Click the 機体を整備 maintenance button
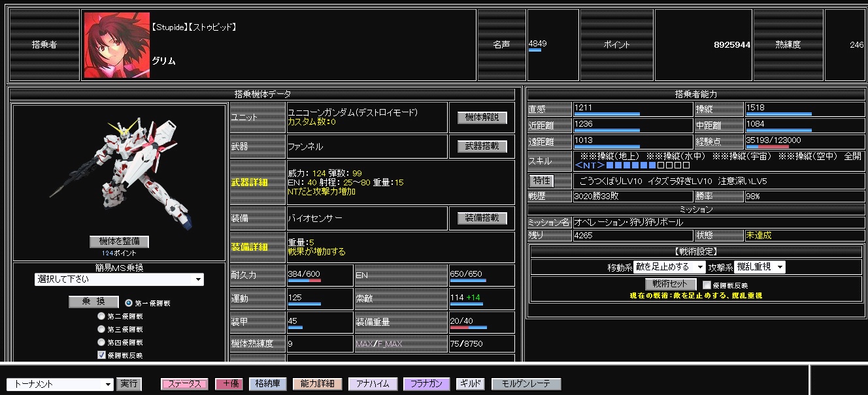The height and width of the screenshot is (395, 868). tap(119, 242)
